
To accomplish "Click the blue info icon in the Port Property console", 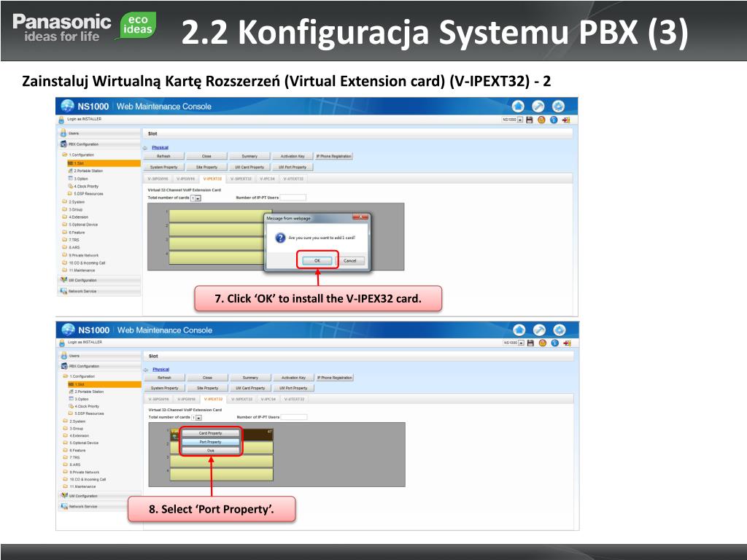I will coord(554,343).
